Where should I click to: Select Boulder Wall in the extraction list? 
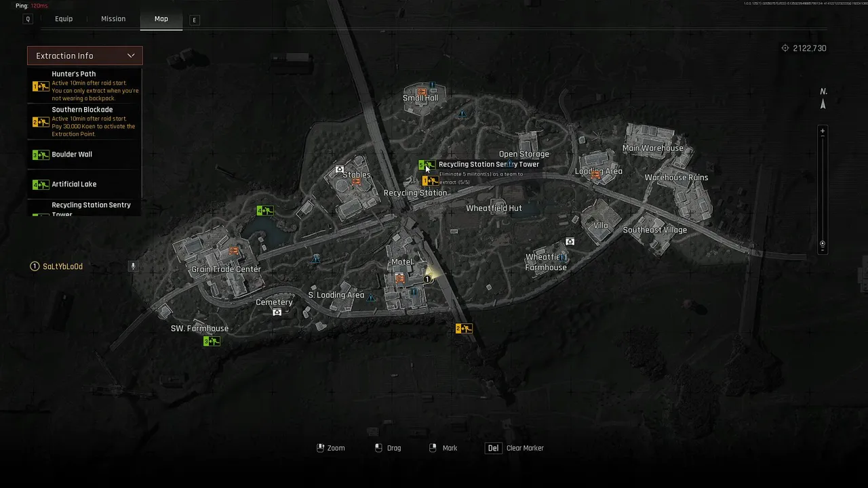(85, 155)
